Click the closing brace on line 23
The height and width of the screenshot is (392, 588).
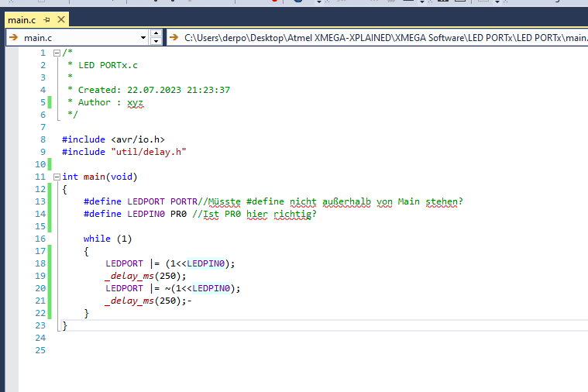64,325
